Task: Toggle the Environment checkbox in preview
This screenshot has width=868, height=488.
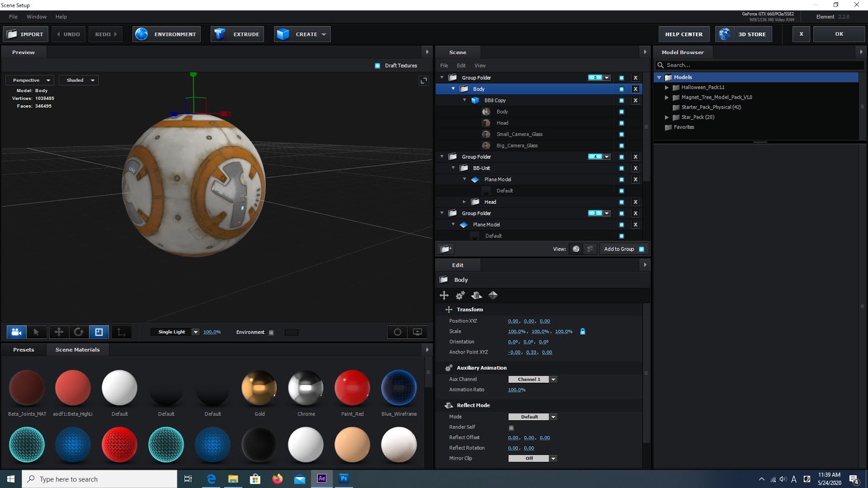Action: point(272,332)
